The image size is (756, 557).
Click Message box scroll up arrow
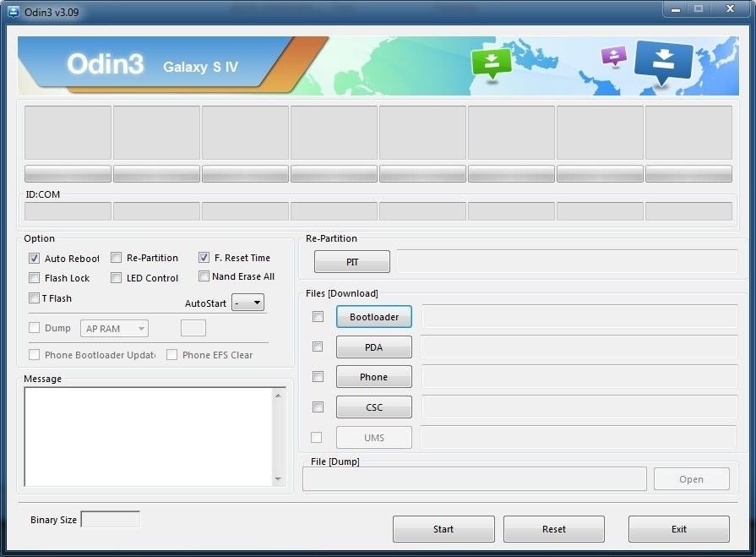pos(278,396)
